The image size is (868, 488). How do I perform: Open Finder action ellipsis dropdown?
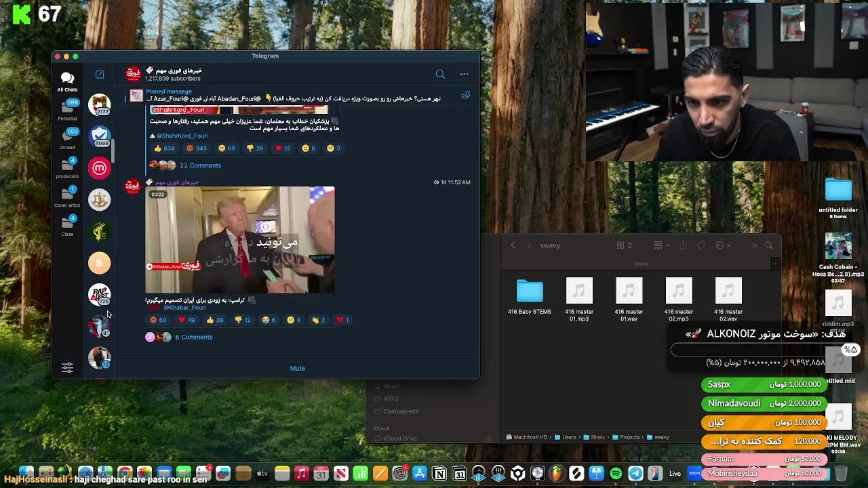click(x=723, y=245)
